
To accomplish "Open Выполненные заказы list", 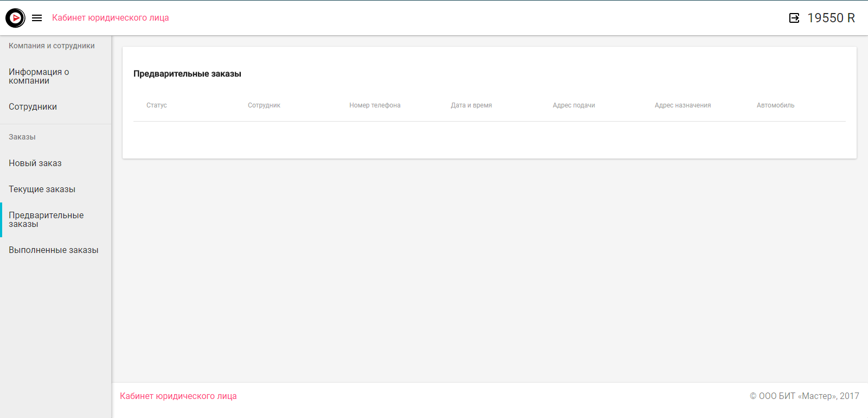I will click(x=53, y=250).
